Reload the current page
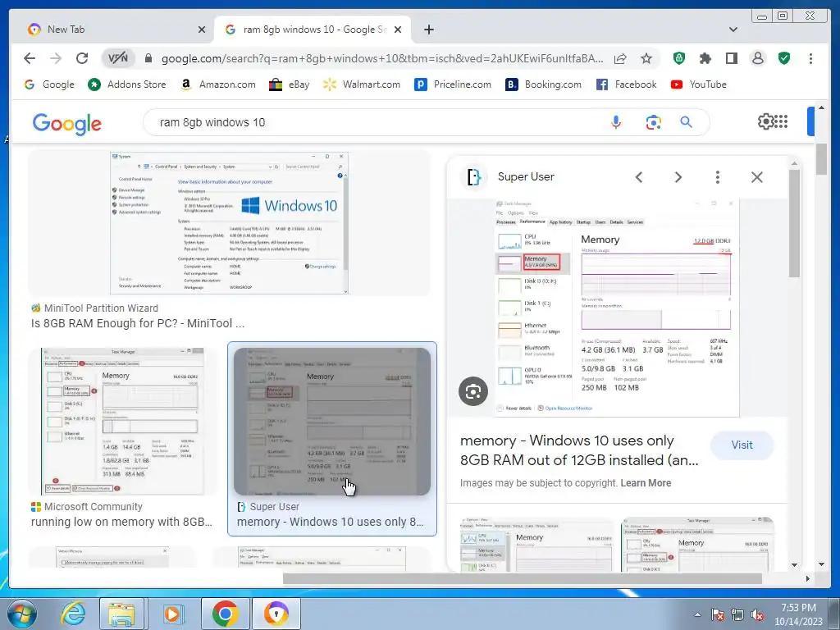 click(81, 58)
